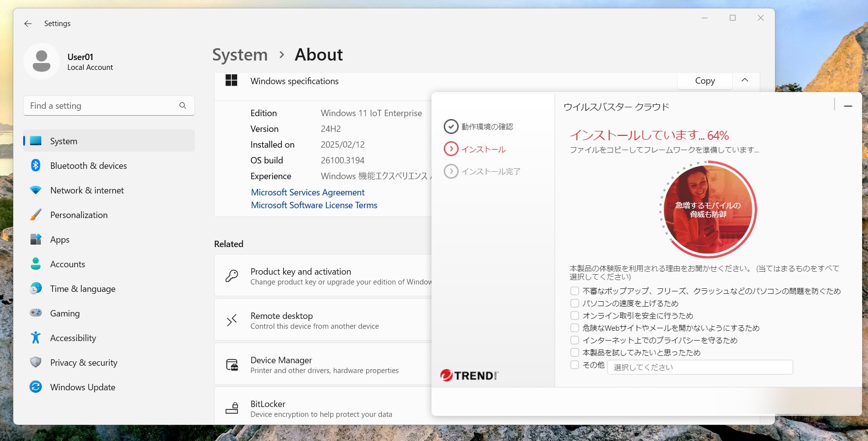This screenshot has width=868, height=441.
Task: Collapse the Windows specifications section chevron
Action: pyautogui.click(x=745, y=80)
